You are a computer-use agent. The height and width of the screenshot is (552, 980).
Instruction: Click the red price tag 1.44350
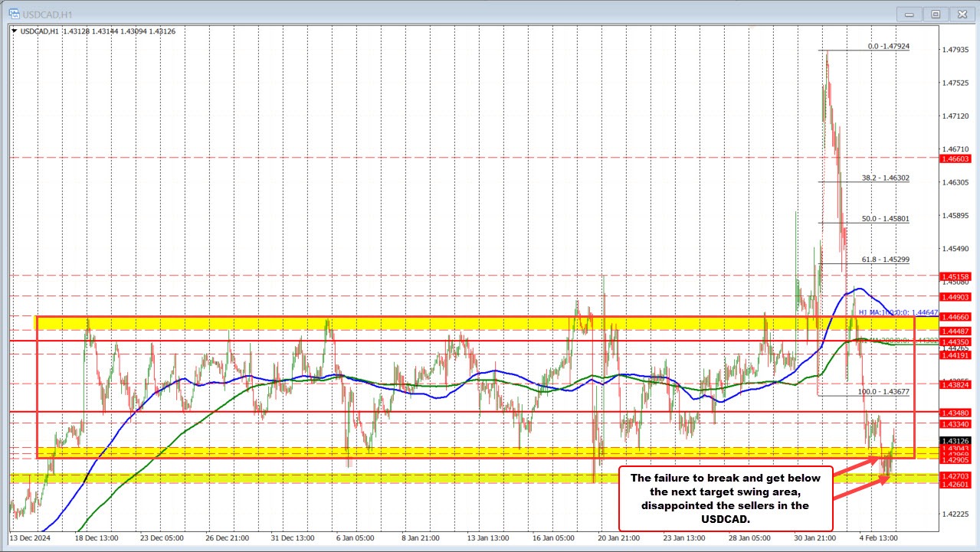(955, 341)
